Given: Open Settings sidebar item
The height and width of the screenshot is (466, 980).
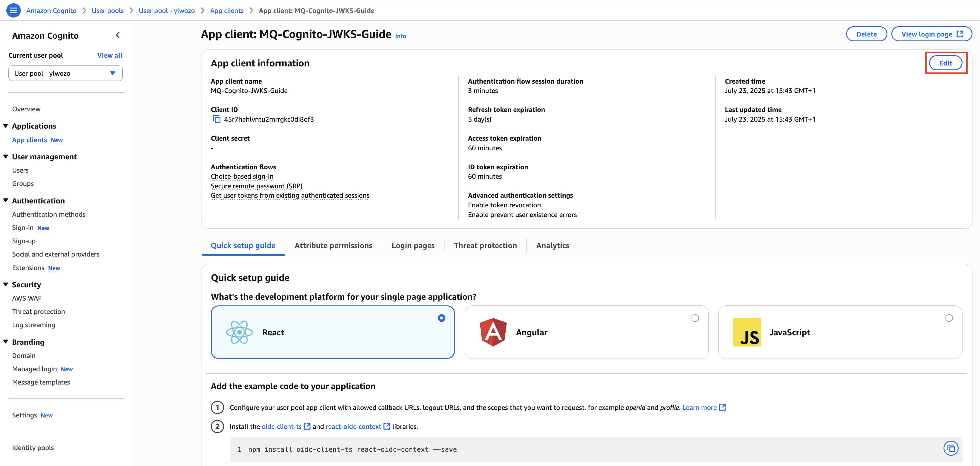Looking at the screenshot, I should (x=24, y=415).
